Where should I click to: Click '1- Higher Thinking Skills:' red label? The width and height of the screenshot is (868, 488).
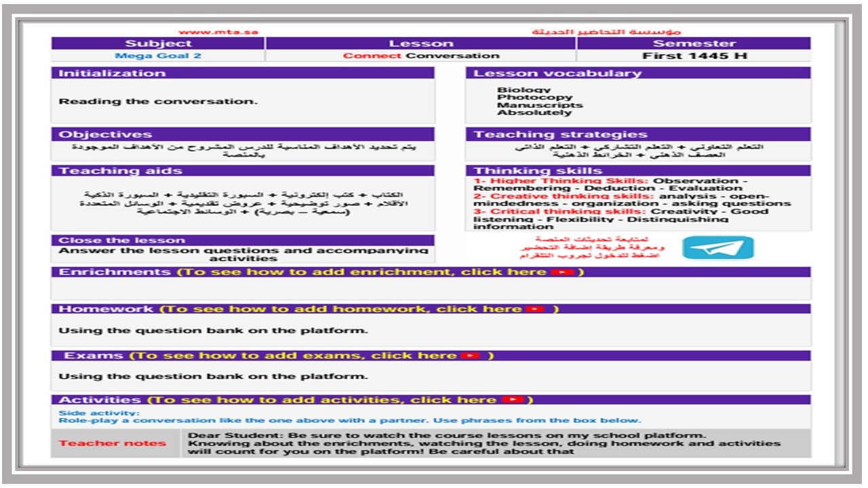tap(561, 181)
